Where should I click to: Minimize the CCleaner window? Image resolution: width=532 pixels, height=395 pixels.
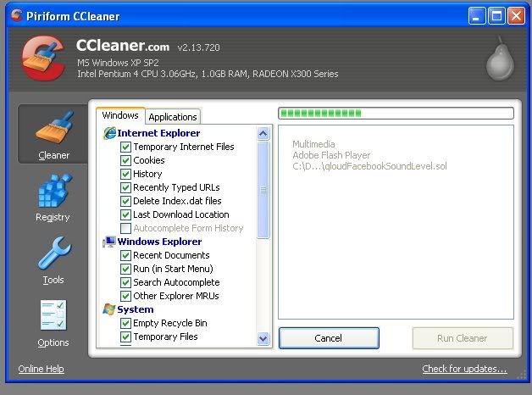point(477,15)
